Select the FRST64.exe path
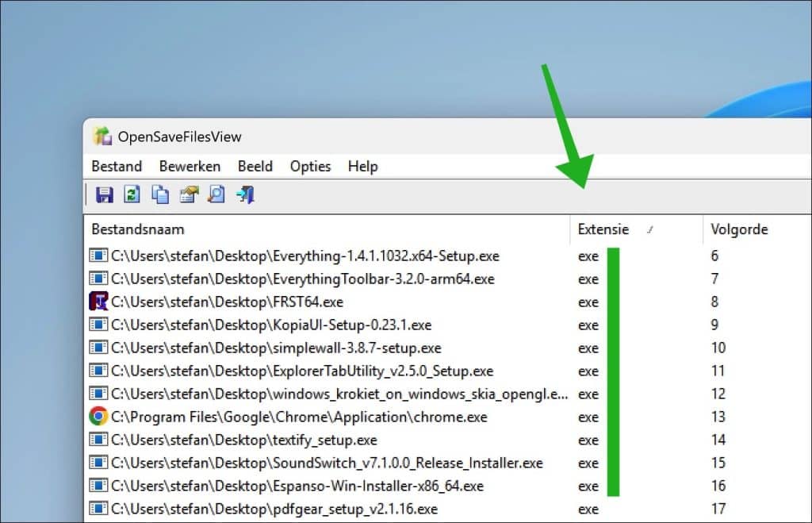This screenshot has height=523, width=812. coord(227,302)
